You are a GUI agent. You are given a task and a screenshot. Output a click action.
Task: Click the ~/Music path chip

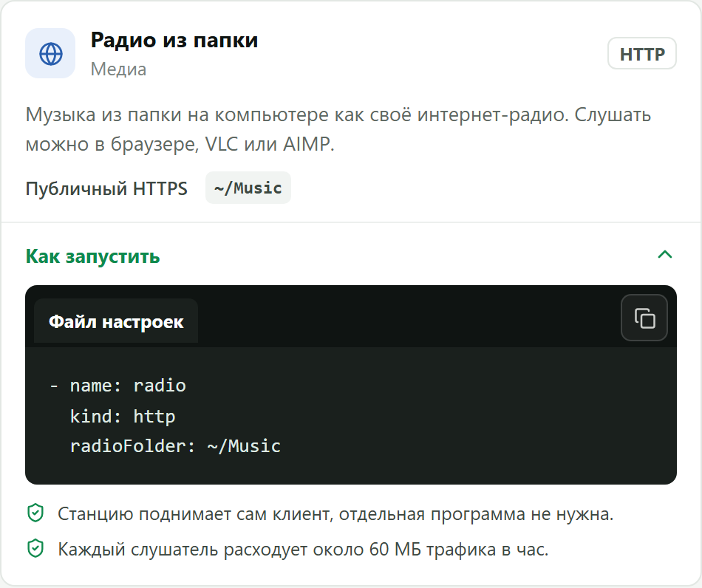[x=248, y=188]
